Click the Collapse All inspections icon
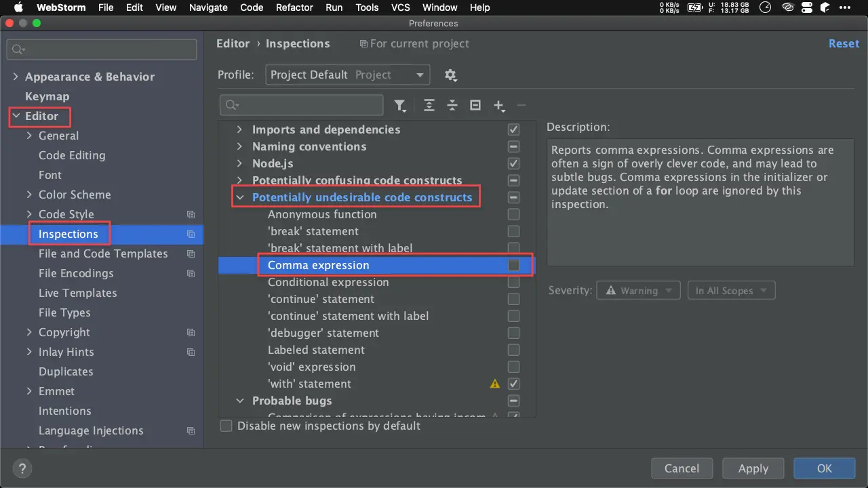This screenshot has height=488, width=868. click(x=452, y=106)
